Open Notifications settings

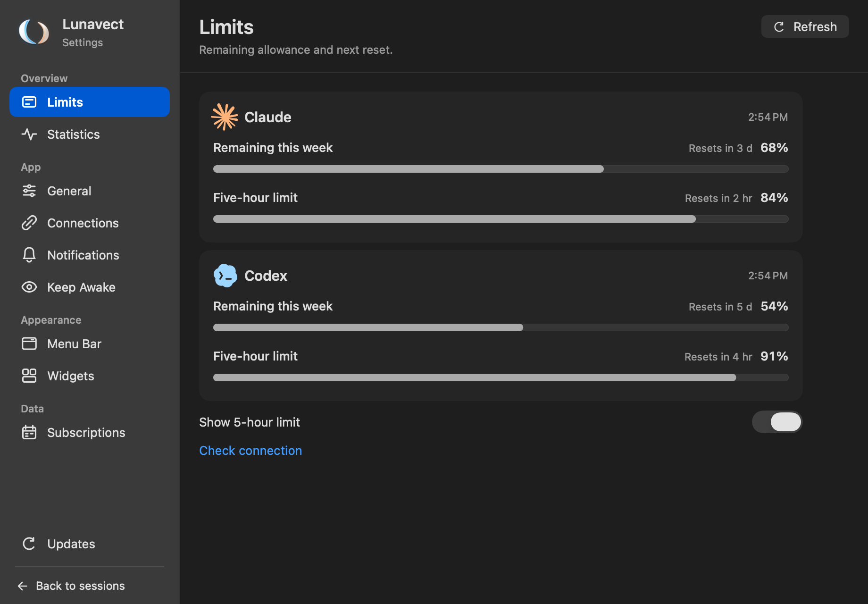(90, 255)
